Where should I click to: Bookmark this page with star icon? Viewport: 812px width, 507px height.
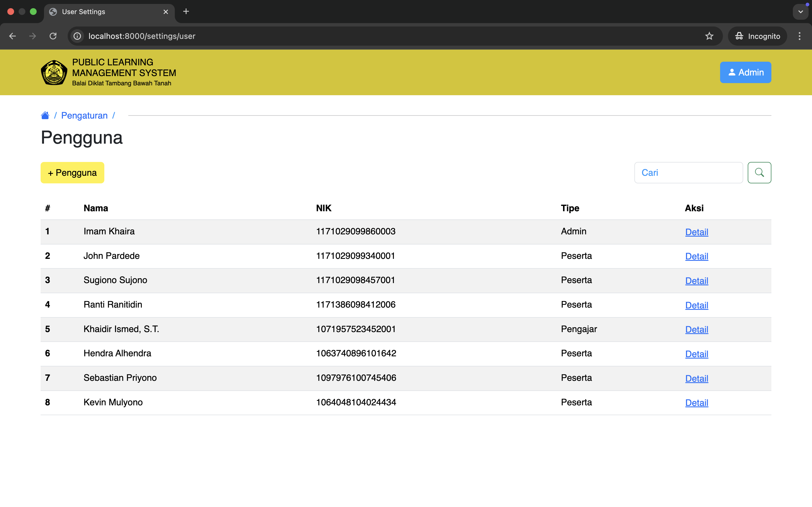tap(709, 36)
